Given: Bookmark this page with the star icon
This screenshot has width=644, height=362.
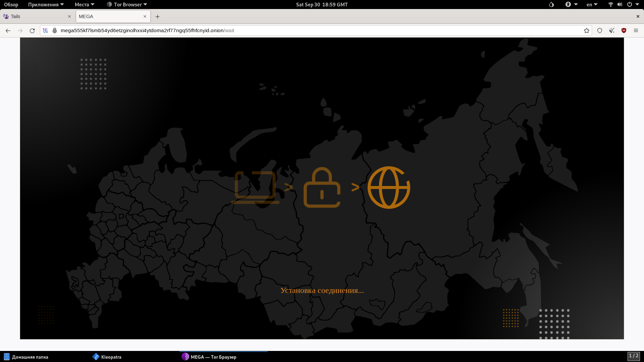Looking at the screenshot, I should [x=586, y=31].
